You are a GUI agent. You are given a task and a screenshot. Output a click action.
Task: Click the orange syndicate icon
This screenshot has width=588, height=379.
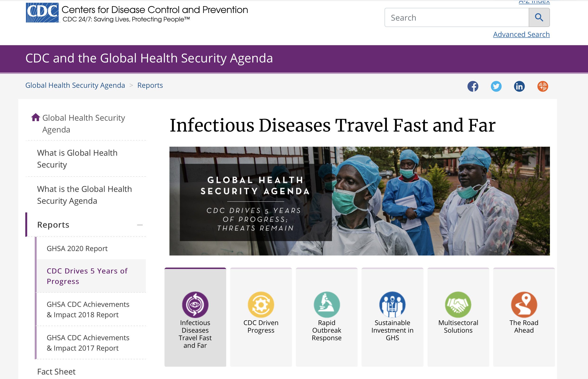pyautogui.click(x=543, y=86)
